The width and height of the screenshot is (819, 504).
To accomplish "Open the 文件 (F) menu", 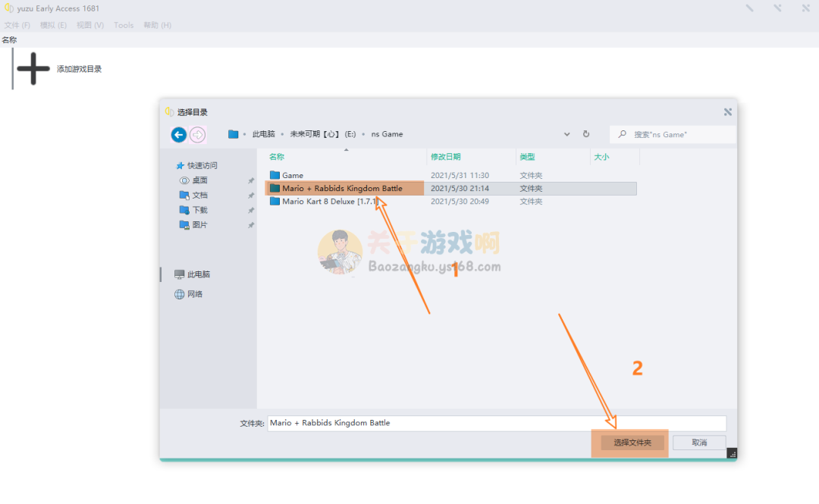I will (17, 25).
